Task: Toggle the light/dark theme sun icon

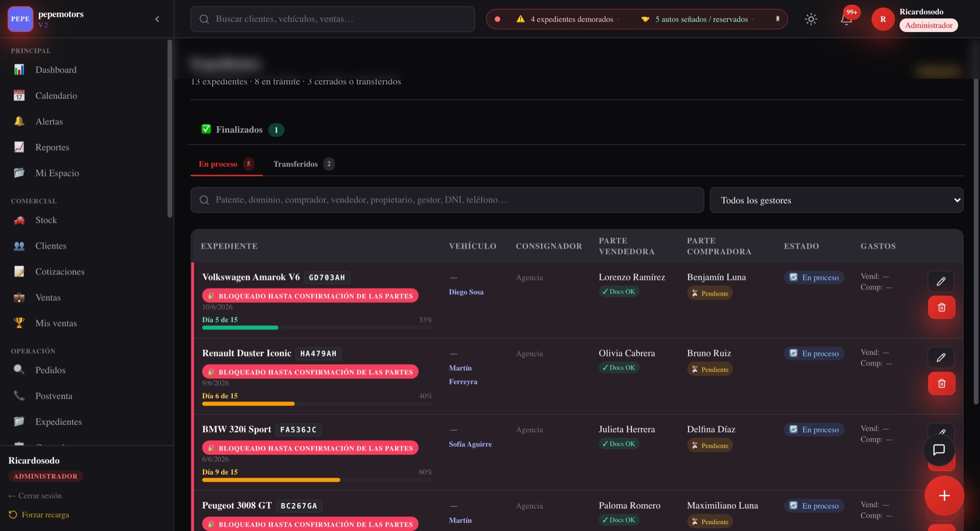Action: click(811, 19)
